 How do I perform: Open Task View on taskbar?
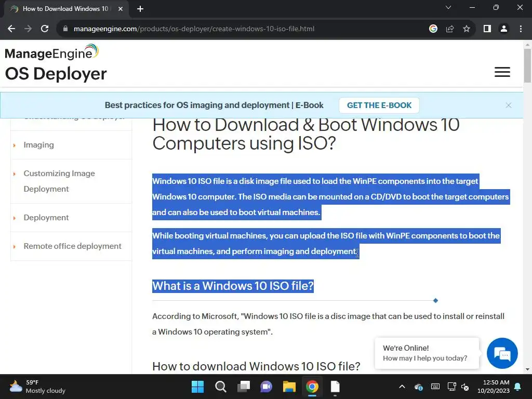[x=243, y=387]
